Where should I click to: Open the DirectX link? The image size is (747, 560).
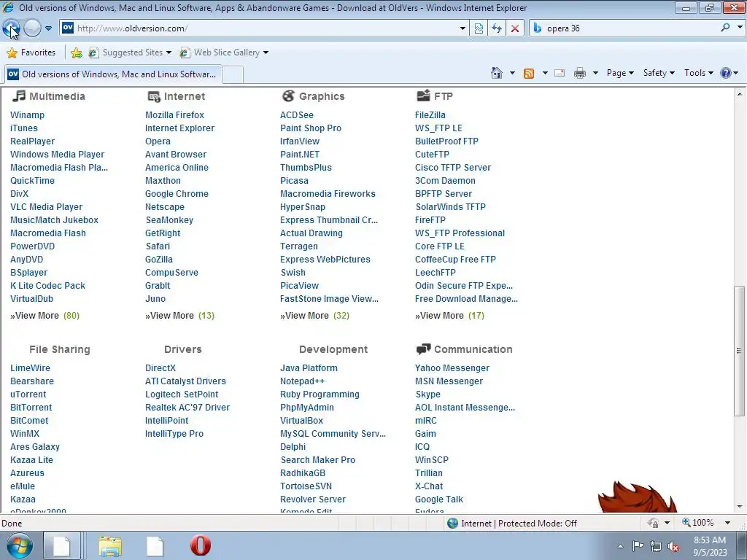click(x=160, y=368)
